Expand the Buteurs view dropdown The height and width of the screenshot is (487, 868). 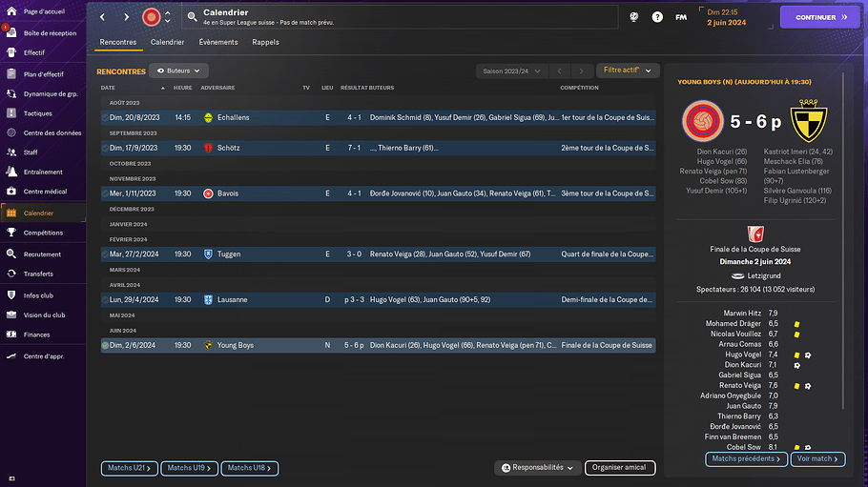click(x=178, y=71)
